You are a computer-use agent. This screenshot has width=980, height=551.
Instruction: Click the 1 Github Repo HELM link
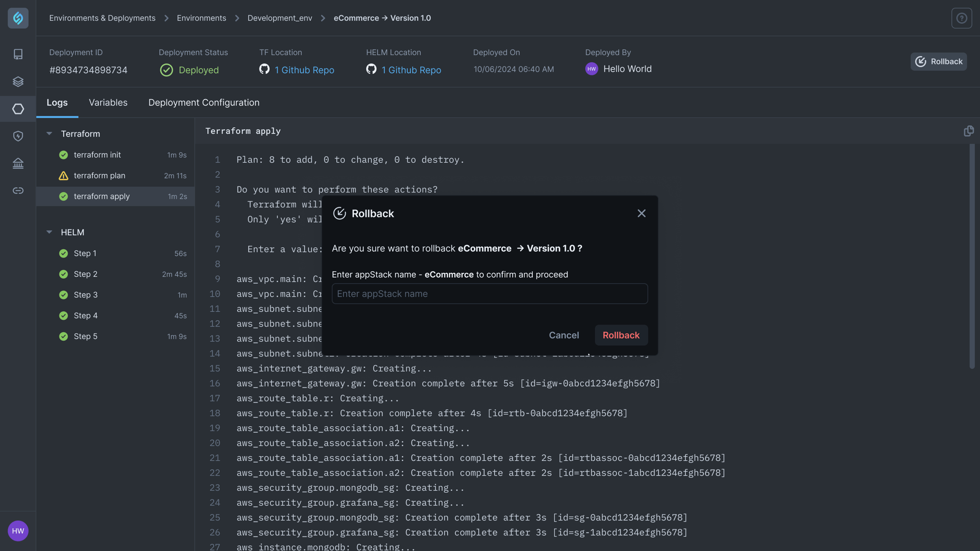click(411, 69)
